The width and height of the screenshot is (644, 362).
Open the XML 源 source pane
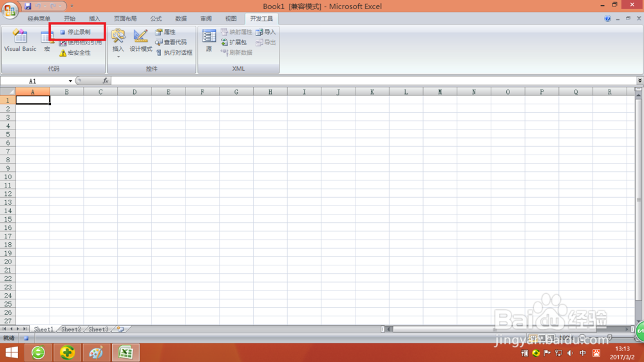209,41
